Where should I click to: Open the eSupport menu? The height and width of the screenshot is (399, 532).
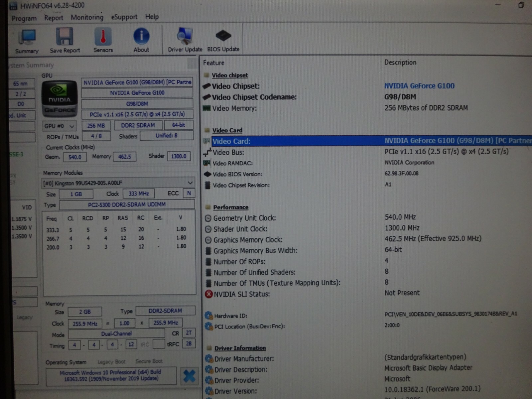point(124,17)
